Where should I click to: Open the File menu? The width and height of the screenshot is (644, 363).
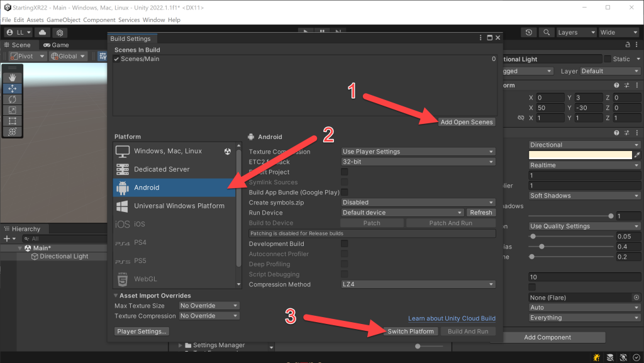6,20
